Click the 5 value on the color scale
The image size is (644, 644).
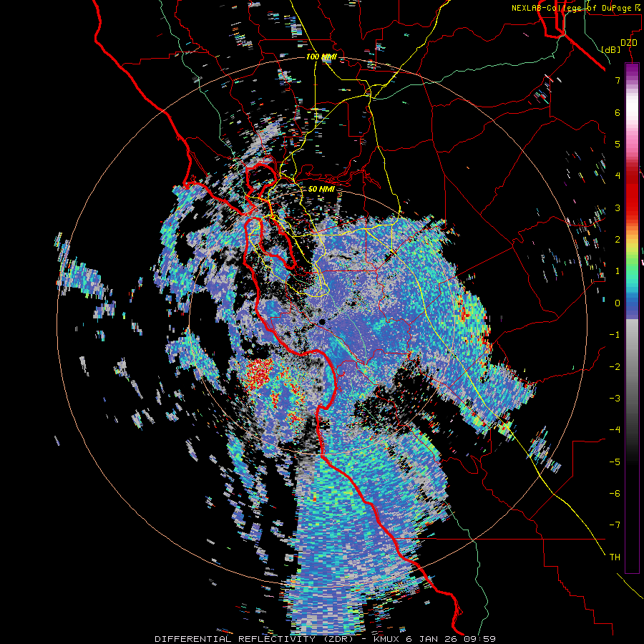pos(618,144)
